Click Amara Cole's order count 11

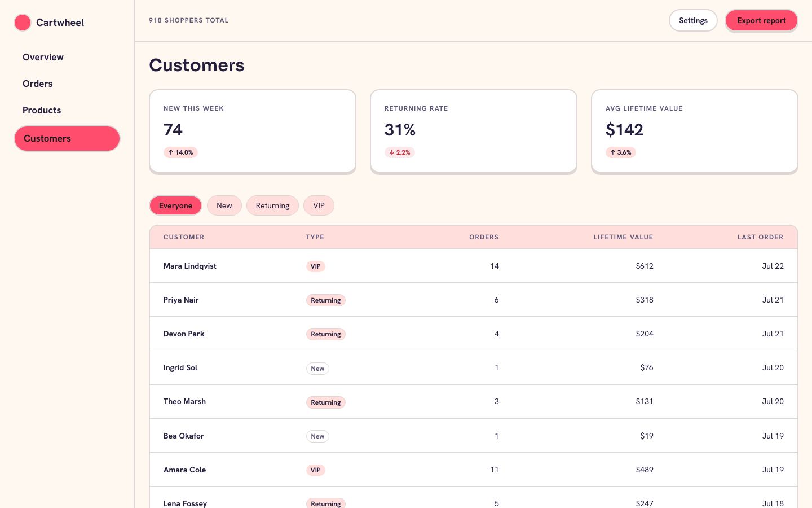coord(495,470)
